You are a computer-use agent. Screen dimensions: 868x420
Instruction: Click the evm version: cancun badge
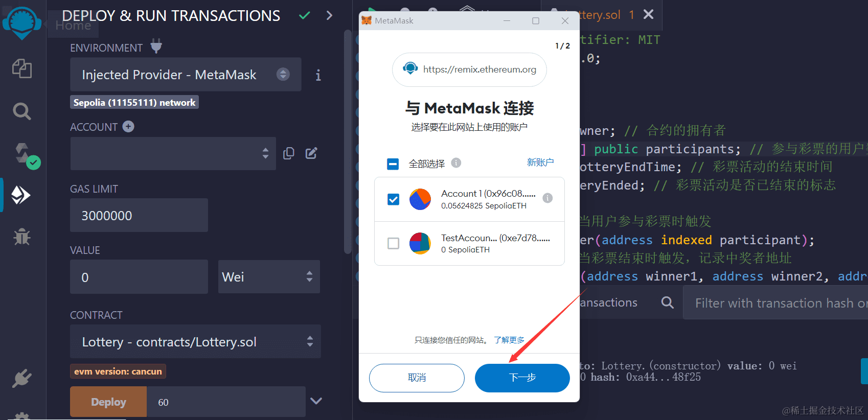click(x=118, y=371)
